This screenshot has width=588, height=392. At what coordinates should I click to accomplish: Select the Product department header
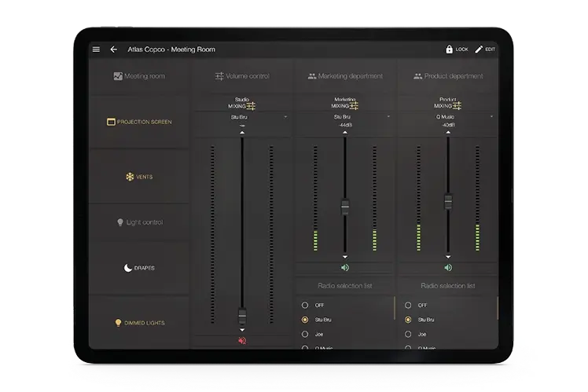448,76
